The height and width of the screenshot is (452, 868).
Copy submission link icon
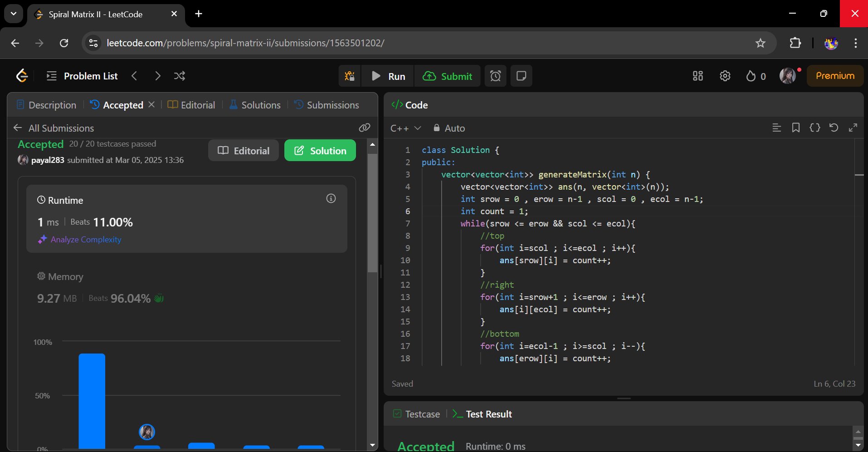[x=364, y=128]
